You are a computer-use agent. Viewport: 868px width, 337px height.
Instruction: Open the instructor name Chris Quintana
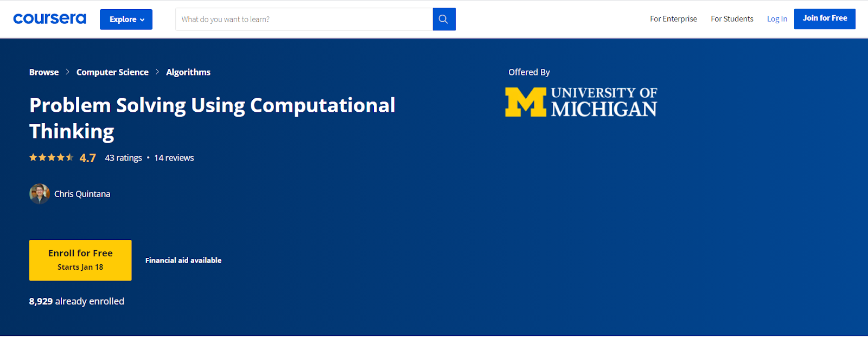pyautogui.click(x=82, y=194)
